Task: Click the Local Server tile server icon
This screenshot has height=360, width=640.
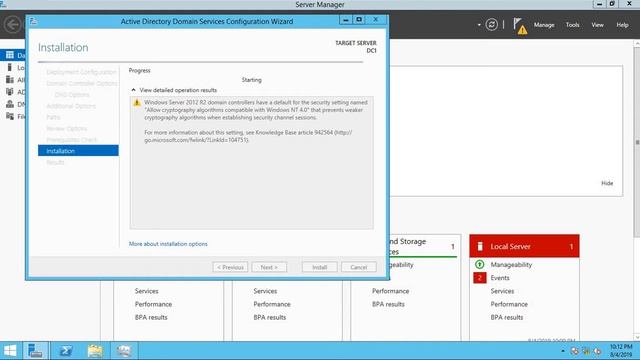Action: click(x=480, y=246)
